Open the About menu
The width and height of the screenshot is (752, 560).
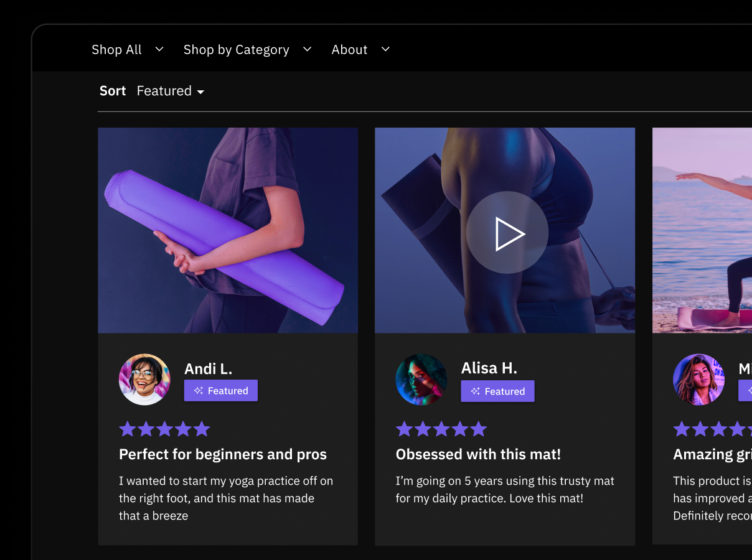361,49
